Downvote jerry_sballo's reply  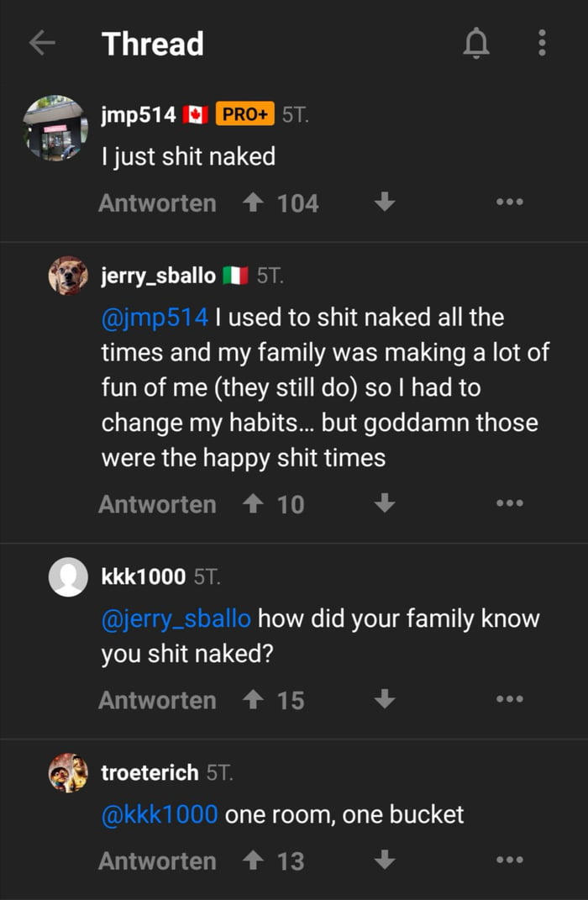[x=385, y=503]
